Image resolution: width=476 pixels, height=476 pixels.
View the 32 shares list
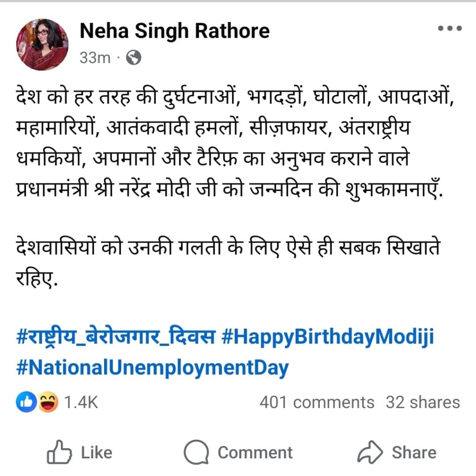tap(423, 403)
